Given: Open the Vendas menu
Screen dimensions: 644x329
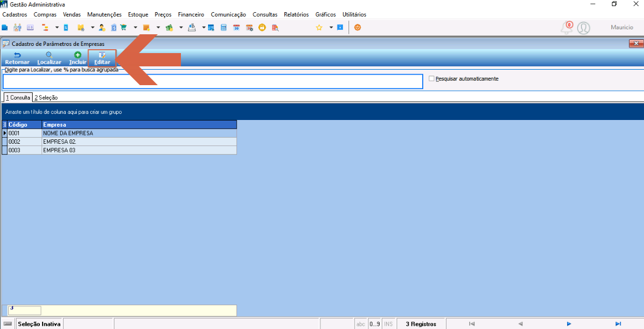Looking at the screenshot, I should 72,14.
